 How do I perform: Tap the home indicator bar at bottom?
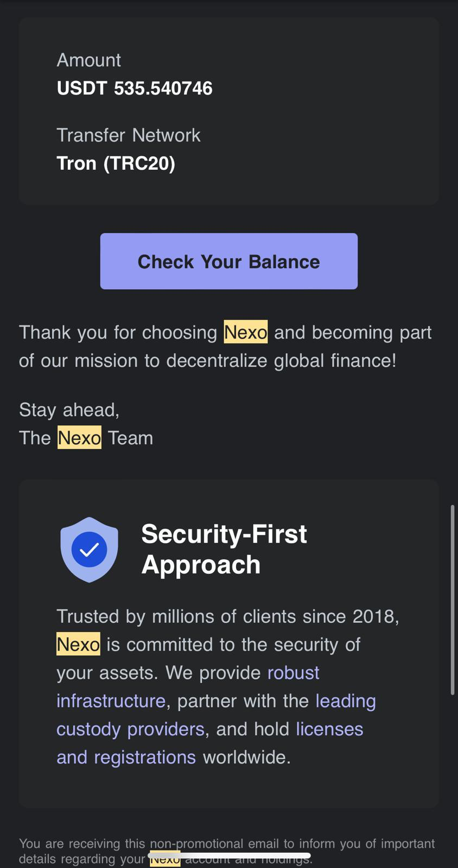point(229,856)
